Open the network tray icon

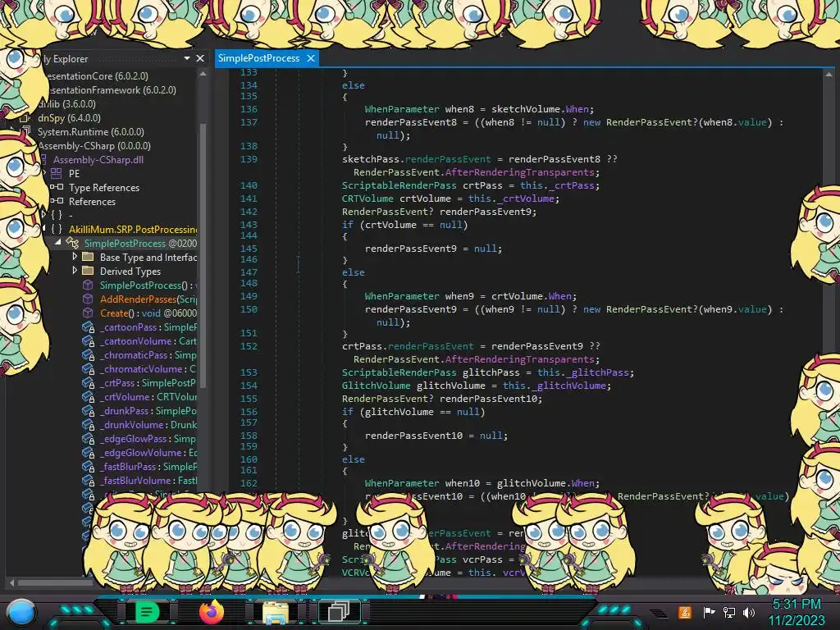click(729, 612)
